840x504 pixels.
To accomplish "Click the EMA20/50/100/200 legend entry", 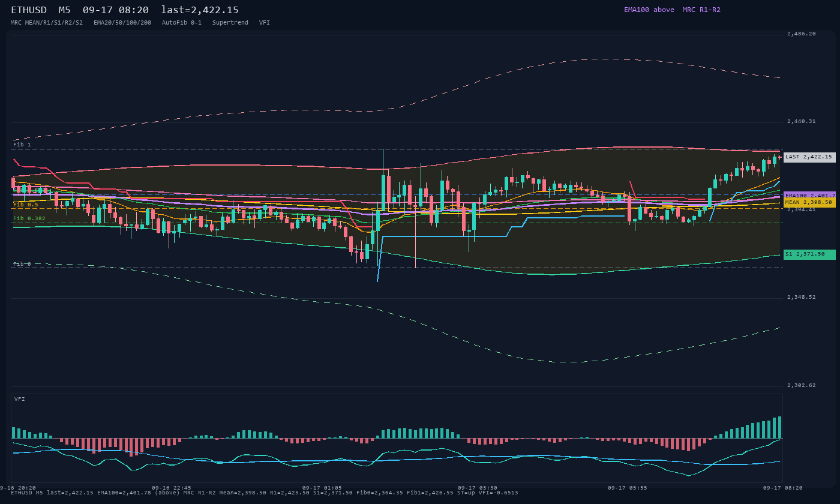I will point(122,23).
